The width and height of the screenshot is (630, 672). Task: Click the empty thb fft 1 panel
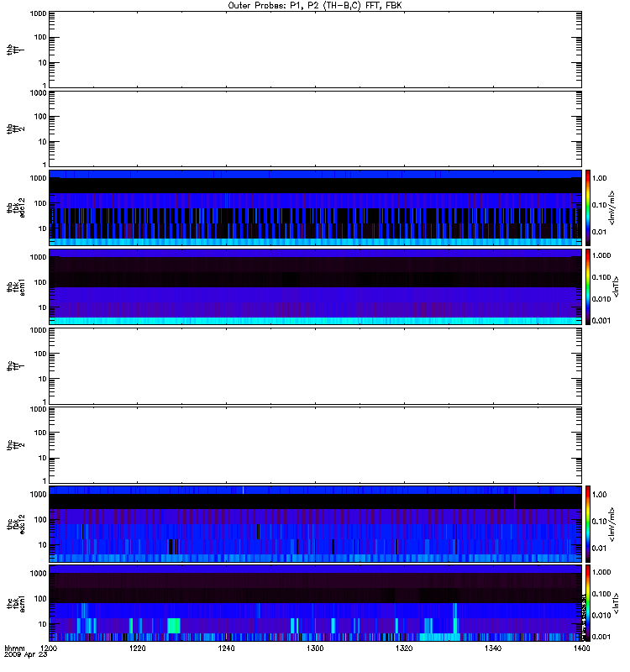pos(315,50)
